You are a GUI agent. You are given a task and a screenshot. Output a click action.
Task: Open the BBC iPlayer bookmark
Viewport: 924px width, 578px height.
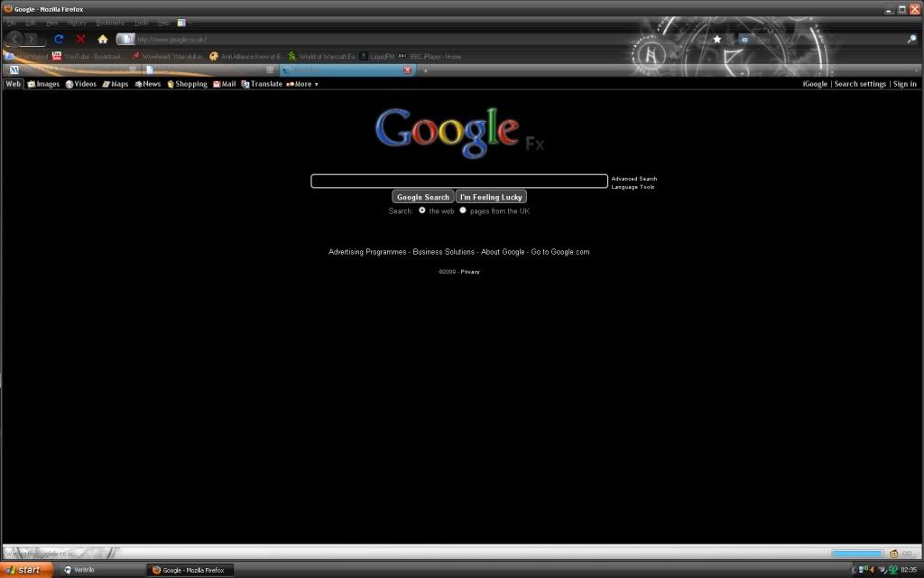pos(430,56)
